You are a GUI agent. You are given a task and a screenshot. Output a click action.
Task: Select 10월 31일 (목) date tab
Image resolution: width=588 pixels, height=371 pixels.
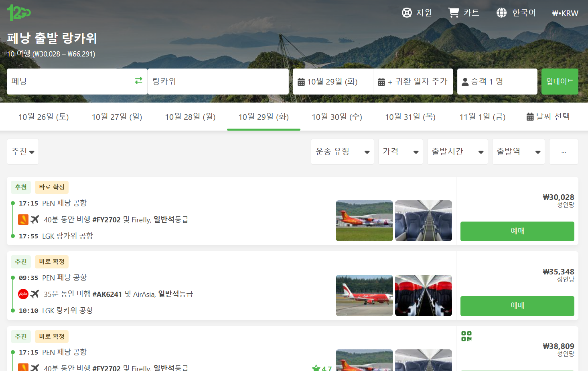coord(410,117)
